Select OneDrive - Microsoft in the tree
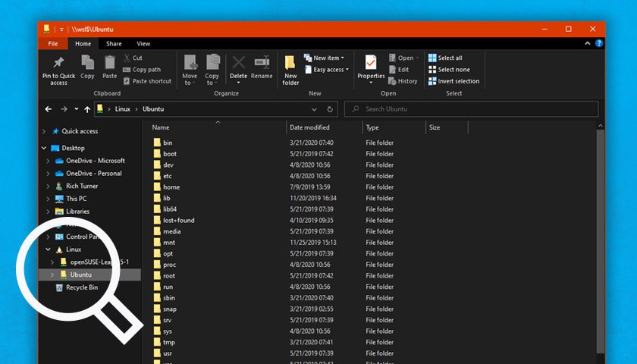The image size is (637, 364). [96, 161]
